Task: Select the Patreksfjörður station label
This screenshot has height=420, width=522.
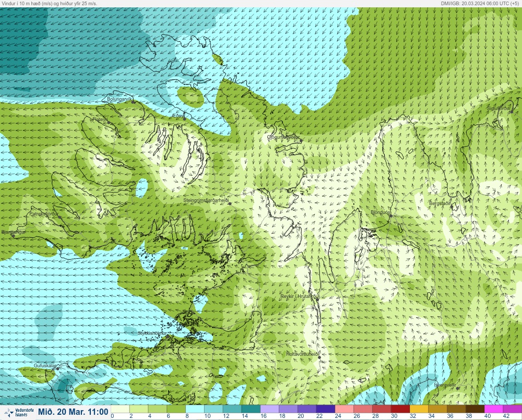Action: (44, 214)
